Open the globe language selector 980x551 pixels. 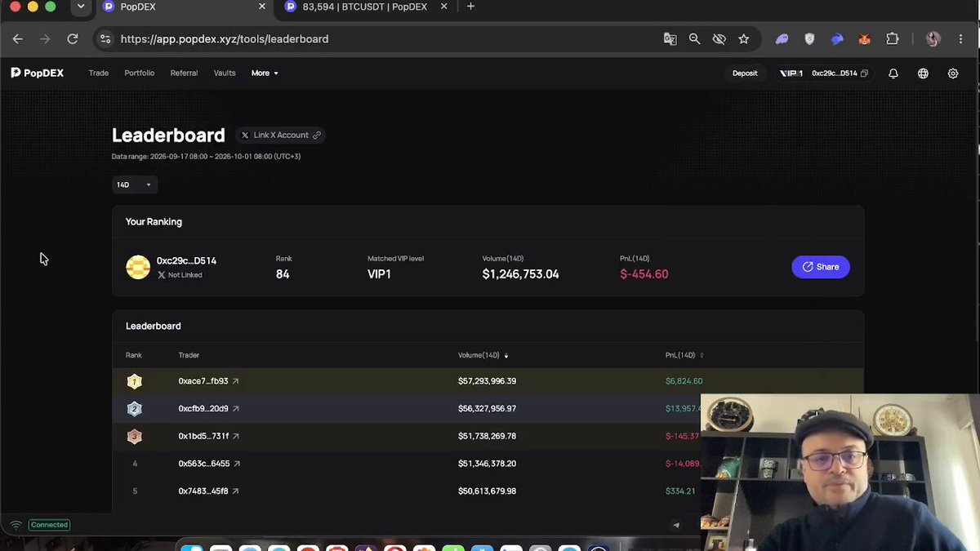click(923, 73)
